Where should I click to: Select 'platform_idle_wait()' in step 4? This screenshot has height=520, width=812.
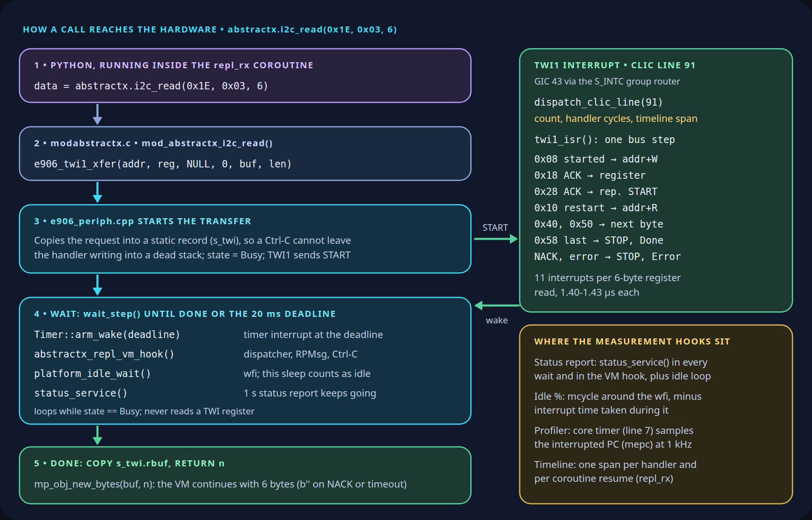tap(93, 374)
